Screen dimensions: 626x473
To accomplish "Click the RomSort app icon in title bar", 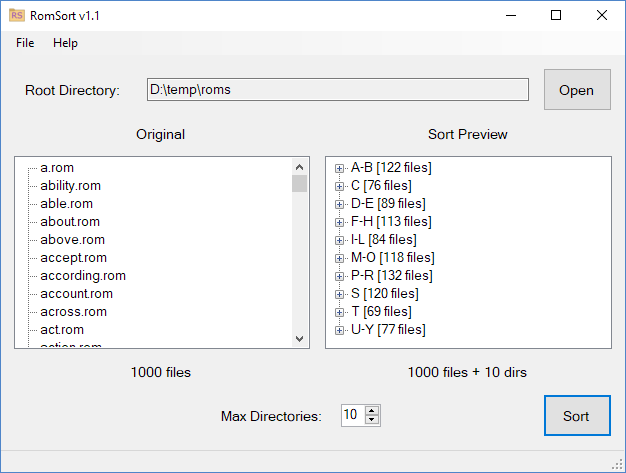I will 17,16.
